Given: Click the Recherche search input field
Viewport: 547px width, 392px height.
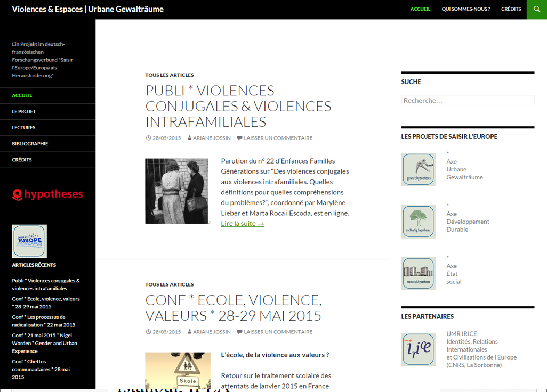Looking at the screenshot, I should tap(467, 100).
